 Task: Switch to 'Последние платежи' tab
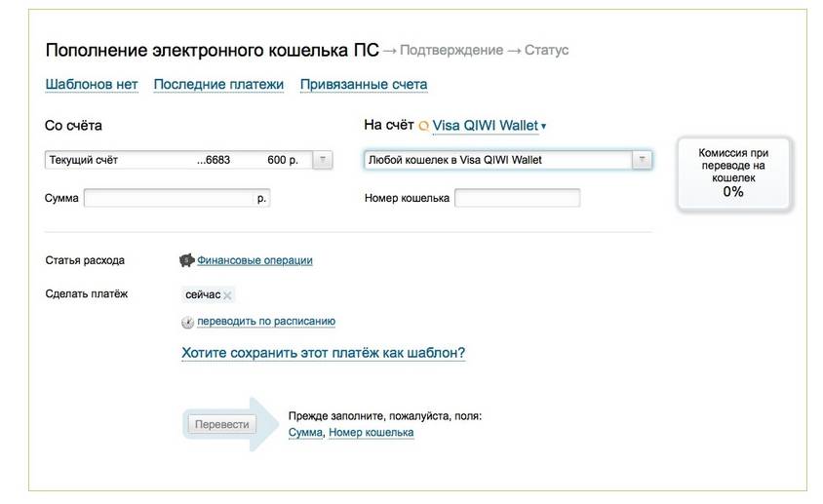[218, 85]
